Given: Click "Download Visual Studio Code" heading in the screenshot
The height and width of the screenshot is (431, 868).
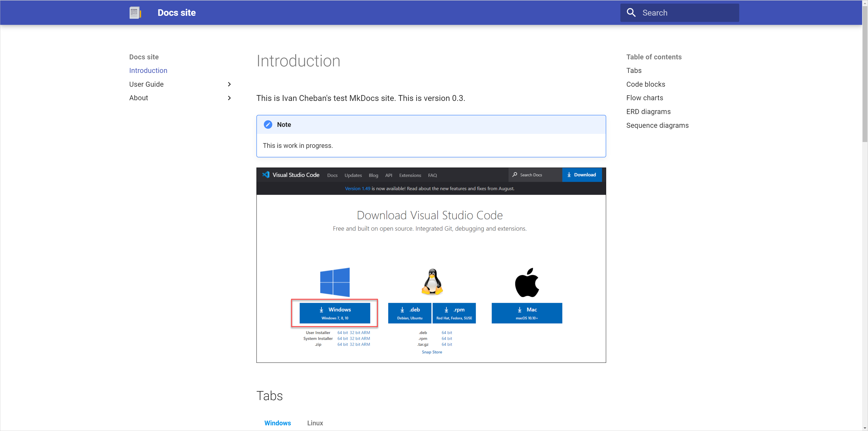Looking at the screenshot, I should 430,215.
